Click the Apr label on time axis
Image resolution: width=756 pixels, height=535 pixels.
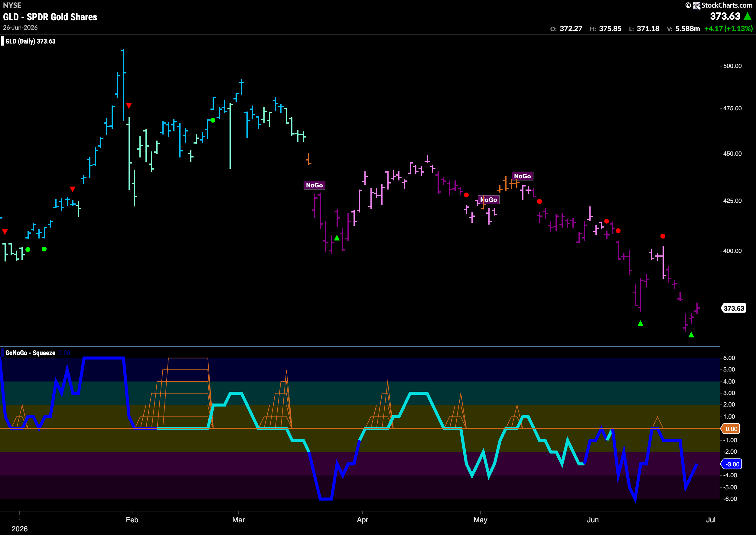[x=363, y=520]
